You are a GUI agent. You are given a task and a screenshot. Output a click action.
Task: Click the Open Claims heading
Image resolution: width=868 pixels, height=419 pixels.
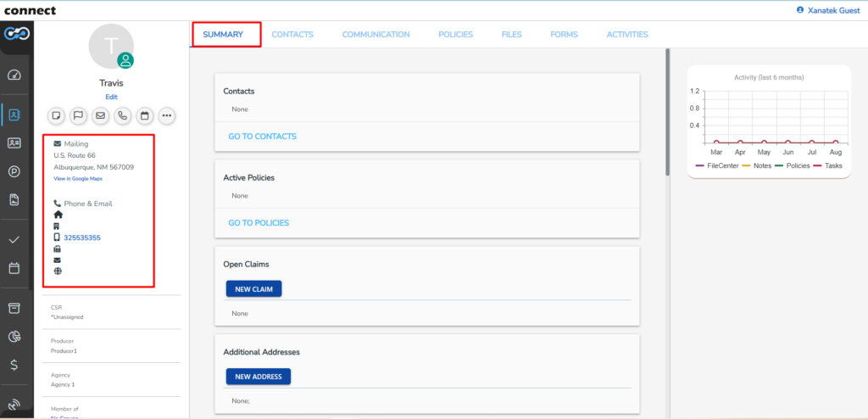(246, 265)
